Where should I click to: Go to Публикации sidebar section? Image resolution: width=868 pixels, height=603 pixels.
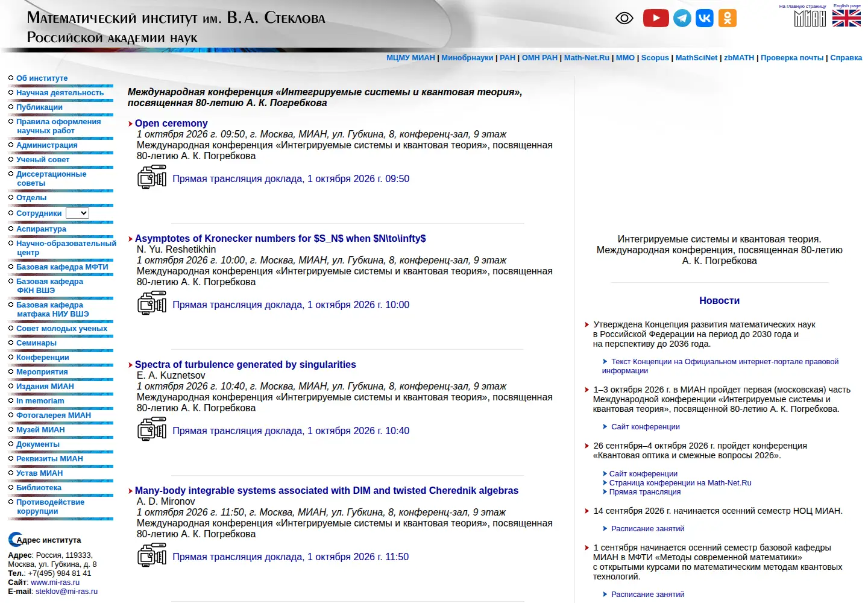pos(39,107)
